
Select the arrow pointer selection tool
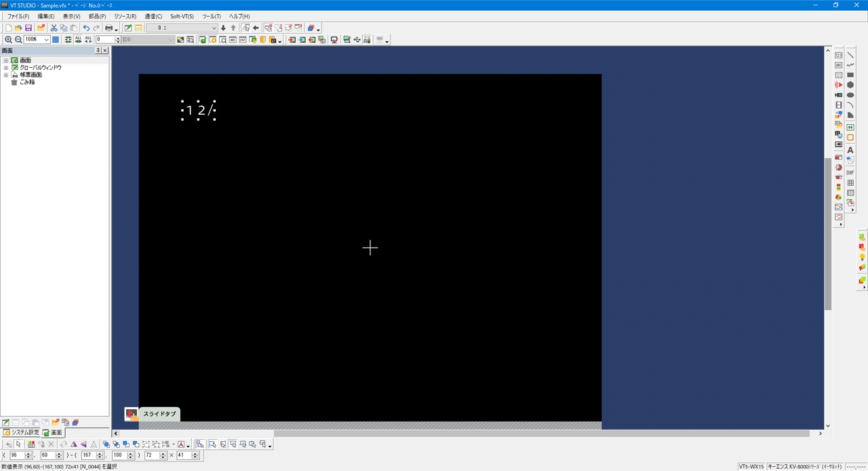[x=18, y=445]
